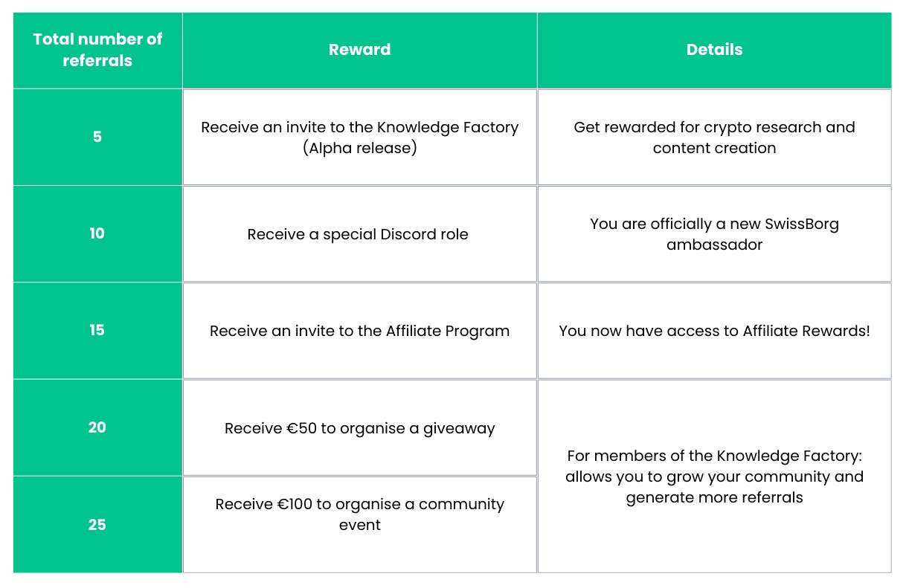Select the 'access to Affiliate Rewards!' details cell
Viewport: 909px width, 588px height.
point(714,331)
